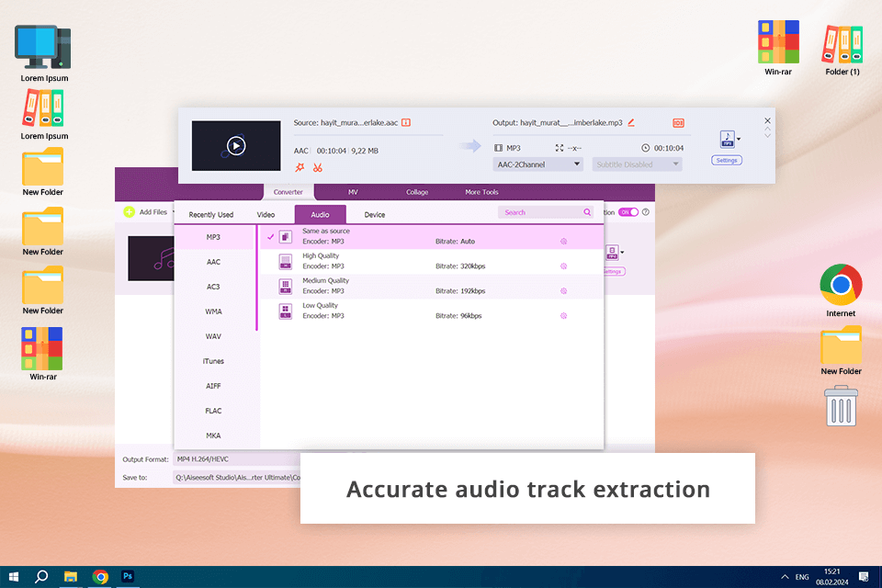The height and width of the screenshot is (588, 882).
Task: Open settings gear for Same as source
Action: (563, 242)
